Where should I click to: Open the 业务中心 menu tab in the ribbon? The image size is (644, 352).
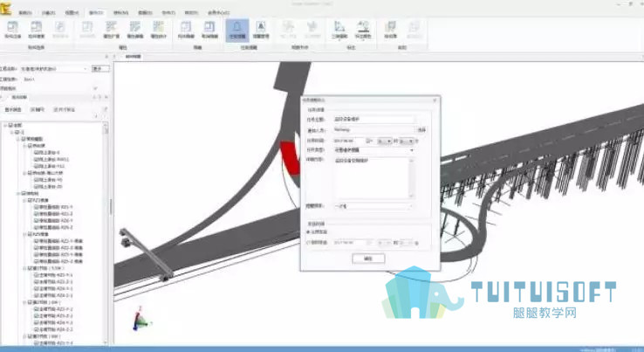[x=218, y=13]
